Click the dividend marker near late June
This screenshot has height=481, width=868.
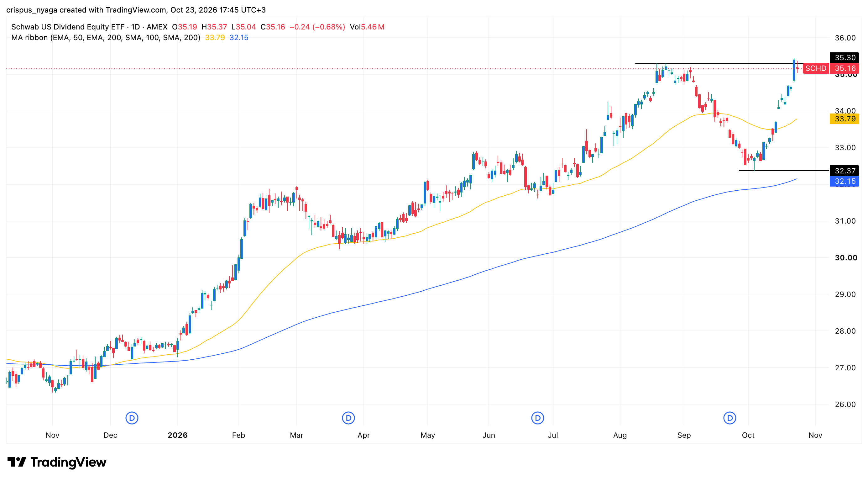[x=537, y=418]
